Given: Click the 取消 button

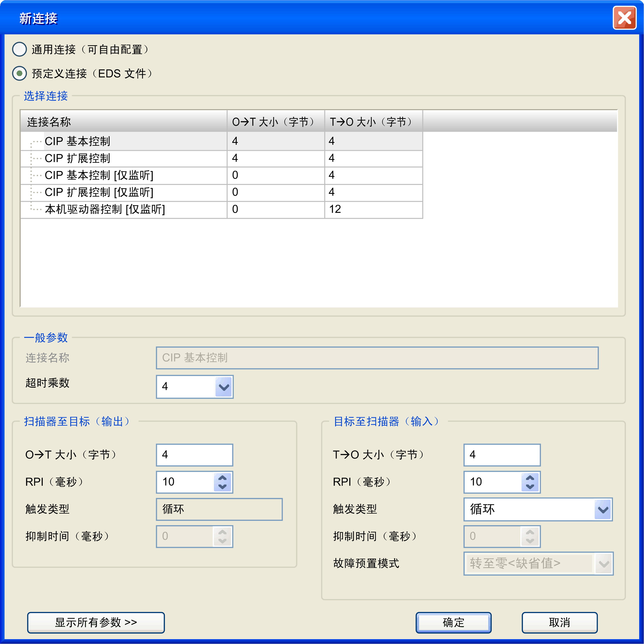Looking at the screenshot, I should tap(559, 622).
